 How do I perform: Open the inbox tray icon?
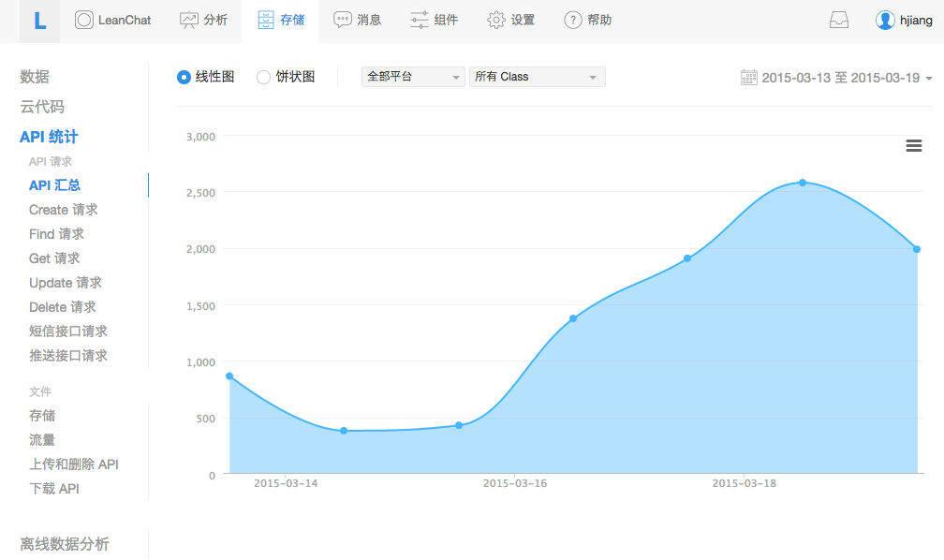pos(839,20)
